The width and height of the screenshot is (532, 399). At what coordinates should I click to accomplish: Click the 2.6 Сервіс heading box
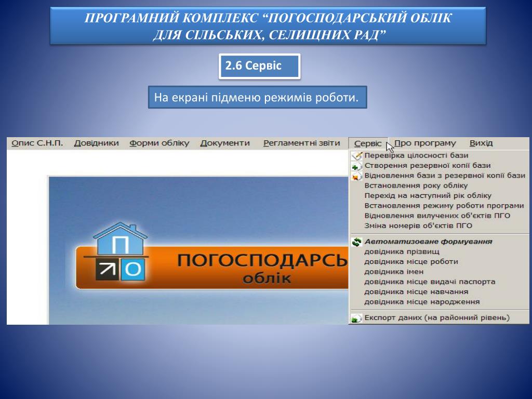[x=260, y=66]
